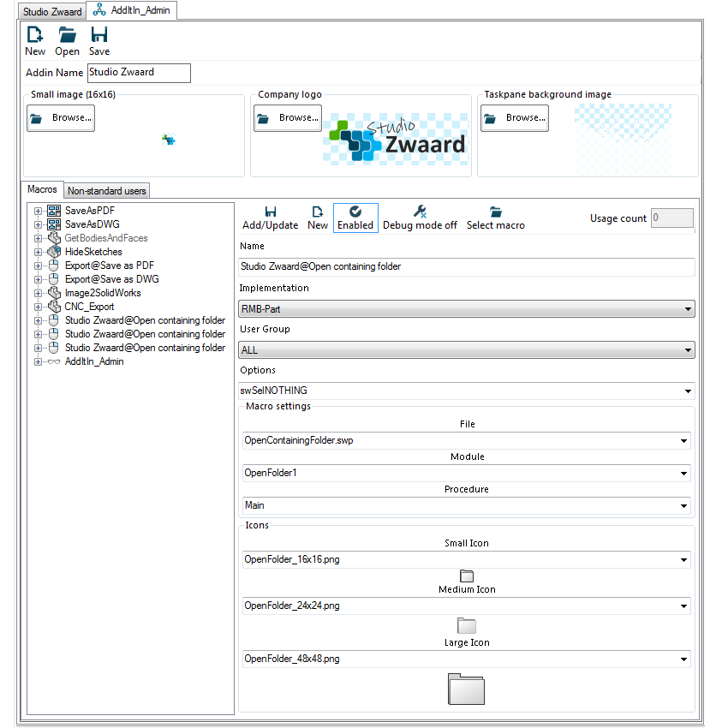Expand the CNC_Export tree node

[x=38, y=307]
